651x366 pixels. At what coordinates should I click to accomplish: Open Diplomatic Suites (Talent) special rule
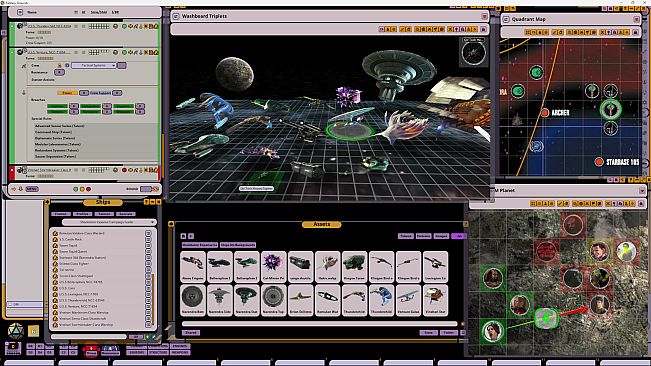click(x=55, y=138)
